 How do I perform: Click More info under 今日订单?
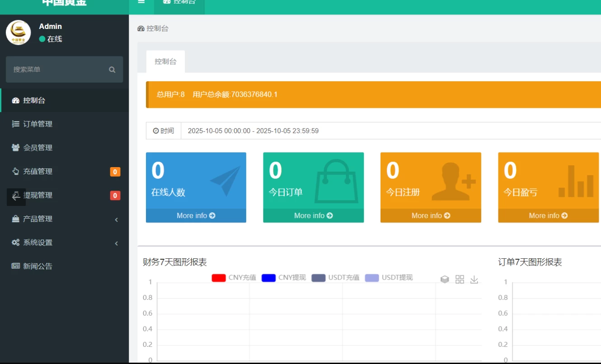(x=314, y=215)
